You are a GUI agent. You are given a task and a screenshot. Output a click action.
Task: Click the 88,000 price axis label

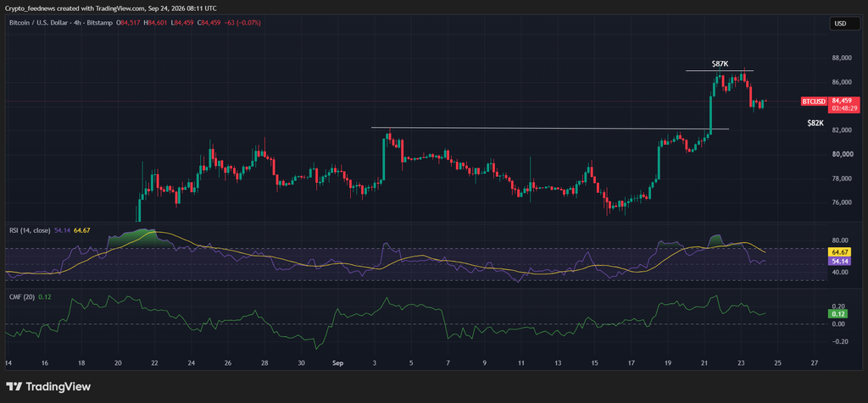842,58
